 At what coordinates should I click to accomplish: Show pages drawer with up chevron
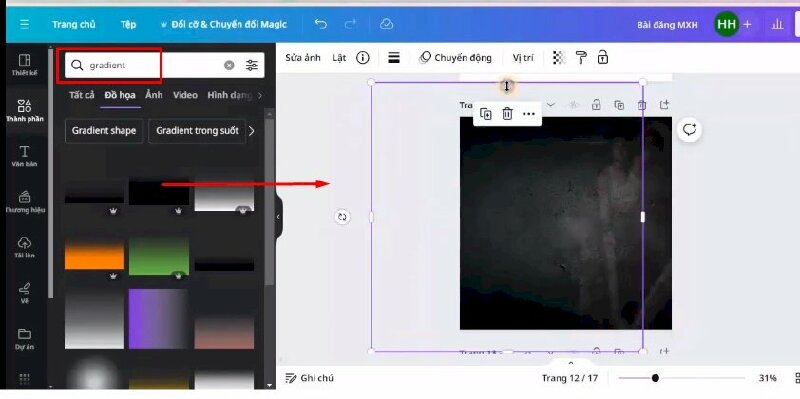coord(571,363)
